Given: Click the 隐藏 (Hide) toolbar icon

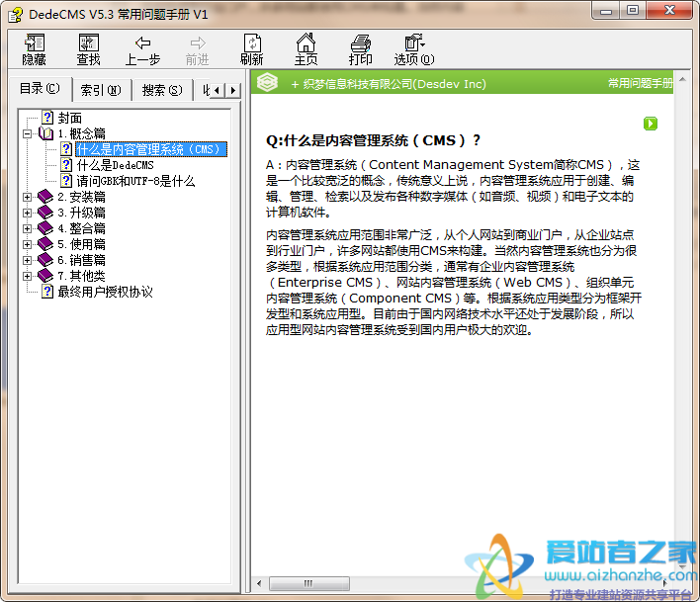Looking at the screenshot, I should click(x=34, y=49).
